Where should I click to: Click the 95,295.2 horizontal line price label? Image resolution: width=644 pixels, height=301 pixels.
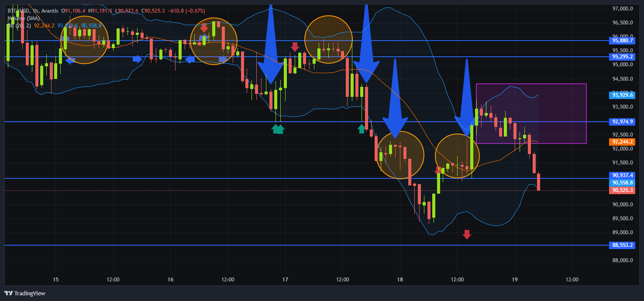click(x=622, y=56)
